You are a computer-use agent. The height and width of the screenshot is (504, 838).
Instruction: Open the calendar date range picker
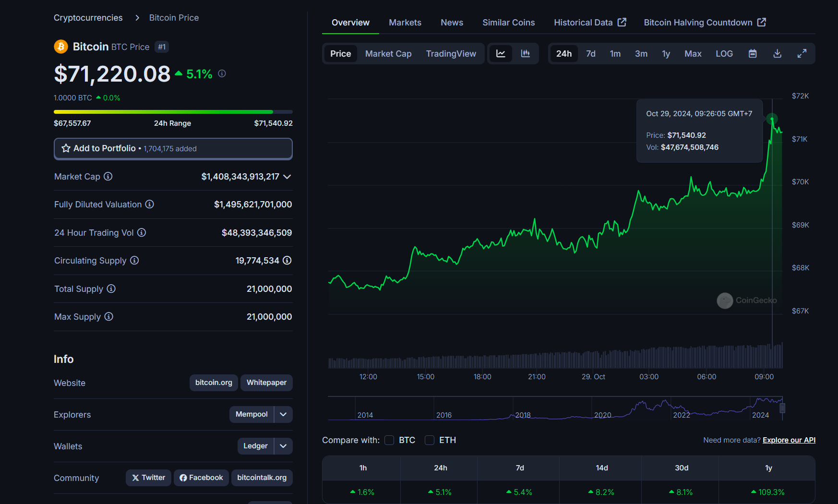[x=753, y=54]
